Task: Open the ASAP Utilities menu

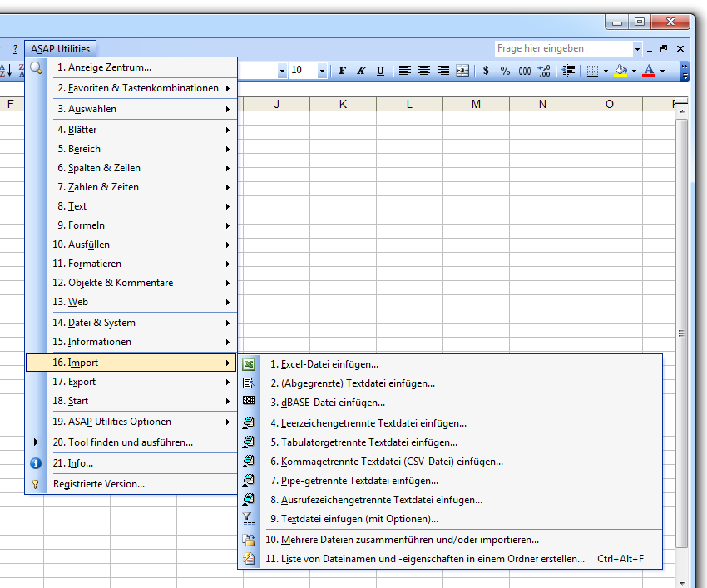Action: pyautogui.click(x=60, y=49)
